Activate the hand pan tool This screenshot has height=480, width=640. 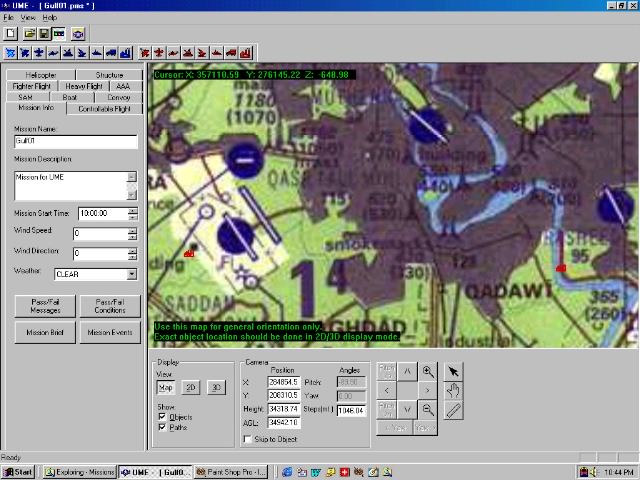click(x=454, y=390)
